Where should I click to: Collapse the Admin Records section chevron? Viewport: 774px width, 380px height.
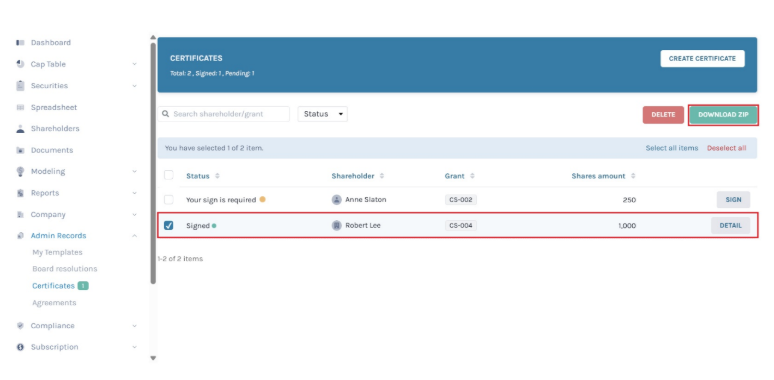click(135, 236)
